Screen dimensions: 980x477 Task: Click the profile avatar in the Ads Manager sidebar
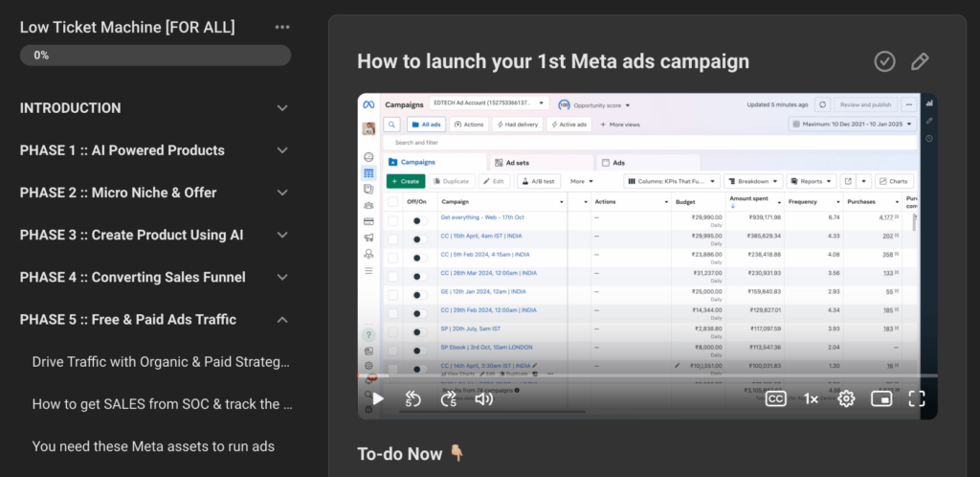368,128
